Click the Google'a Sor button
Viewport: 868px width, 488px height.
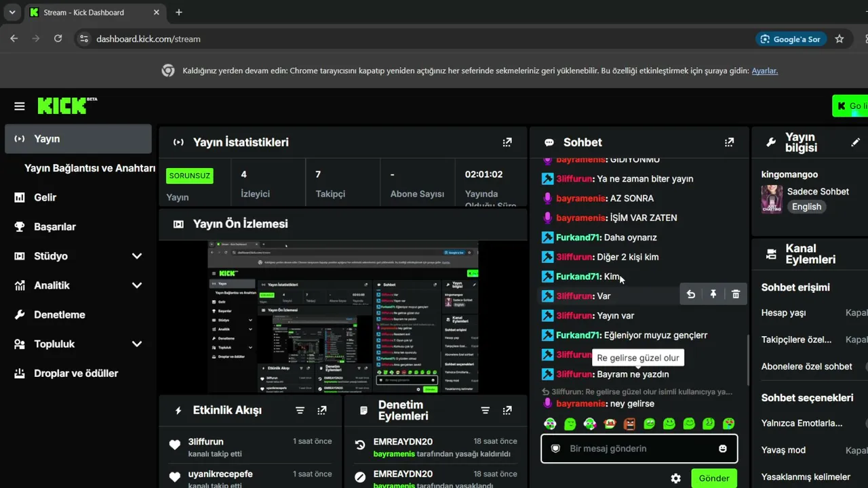(x=791, y=39)
